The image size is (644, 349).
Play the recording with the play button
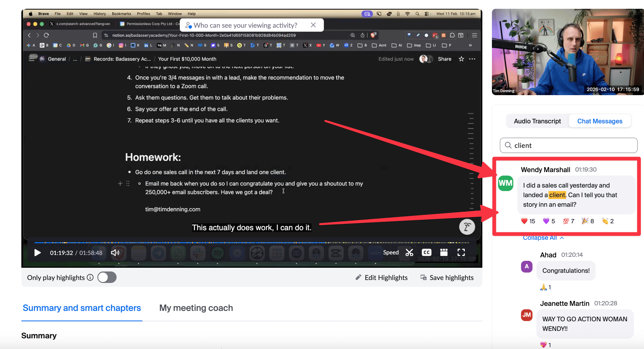[x=37, y=253]
